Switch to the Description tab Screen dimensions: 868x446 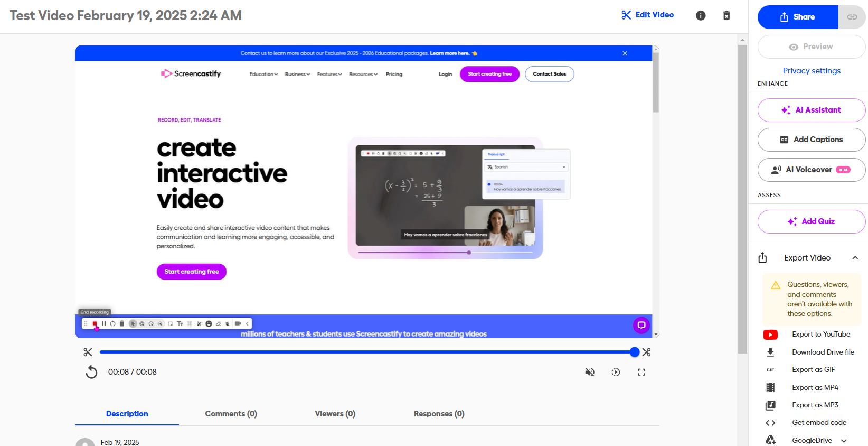click(127, 414)
